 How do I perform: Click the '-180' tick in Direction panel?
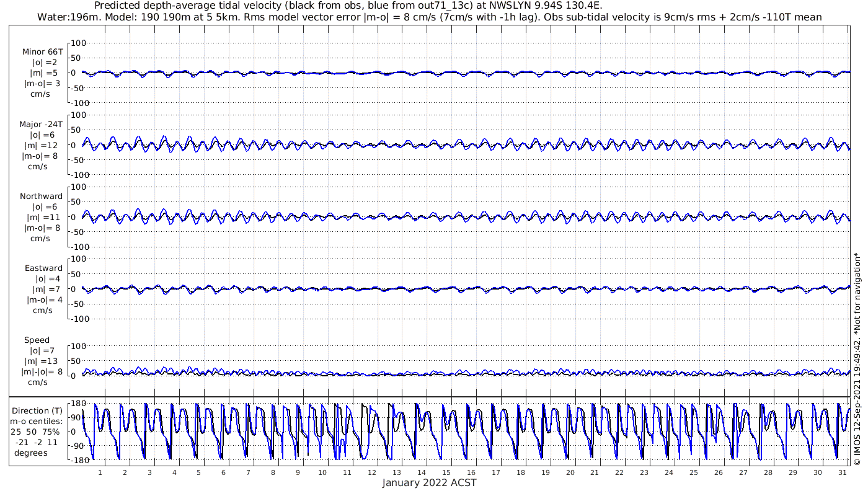pos(75,460)
